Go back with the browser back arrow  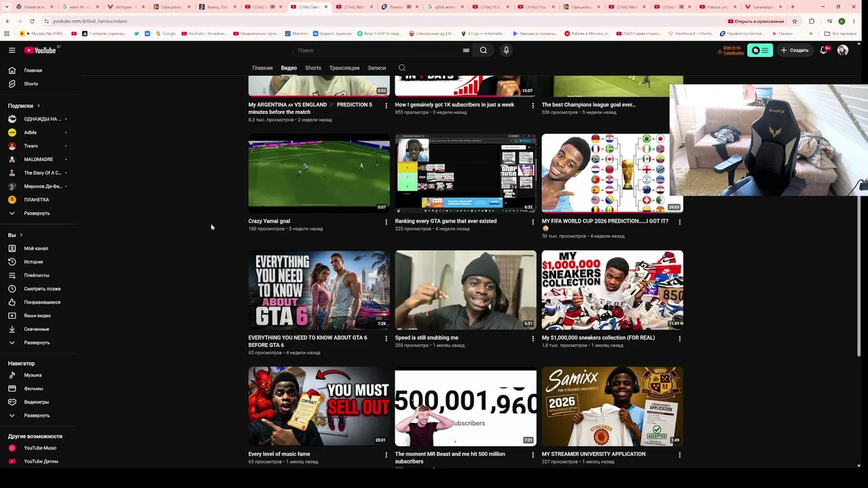(7, 21)
